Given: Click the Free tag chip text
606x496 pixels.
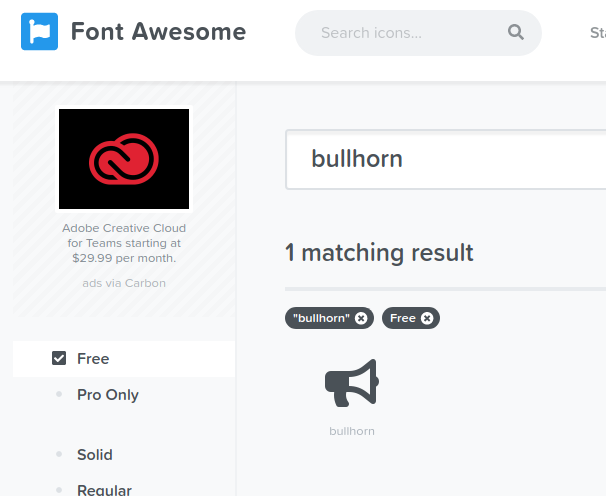Looking at the screenshot, I should tap(403, 318).
